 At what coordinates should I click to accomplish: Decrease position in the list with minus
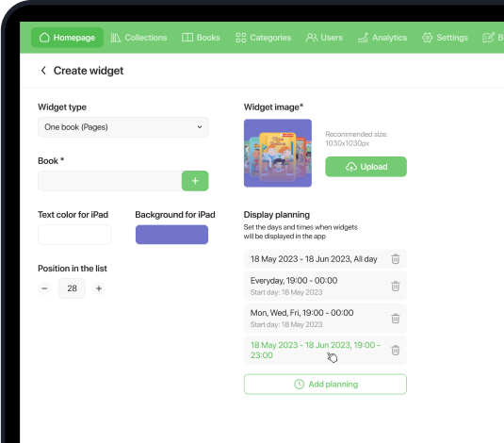(x=44, y=288)
